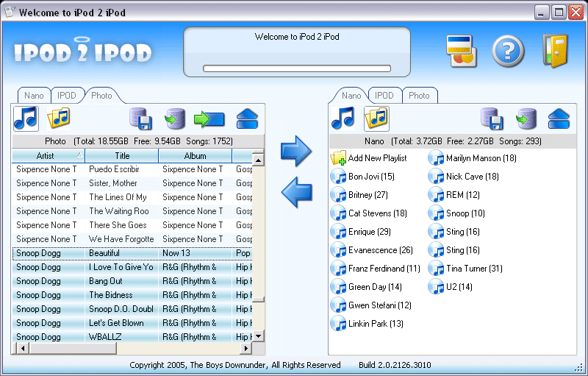588x376 pixels.
Task: Select the Franz Ferdinand (11) playlist
Action: (376, 269)
